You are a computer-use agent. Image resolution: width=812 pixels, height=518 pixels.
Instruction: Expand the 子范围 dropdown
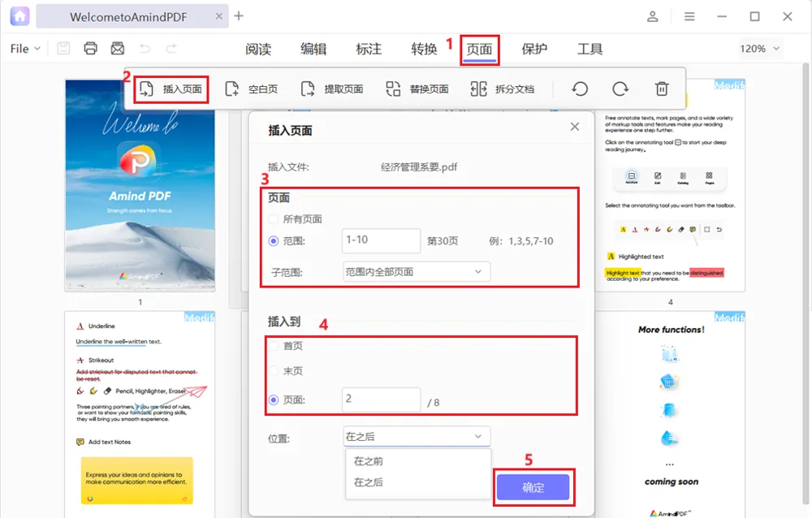pyautogui.click(x=417, y=272)
